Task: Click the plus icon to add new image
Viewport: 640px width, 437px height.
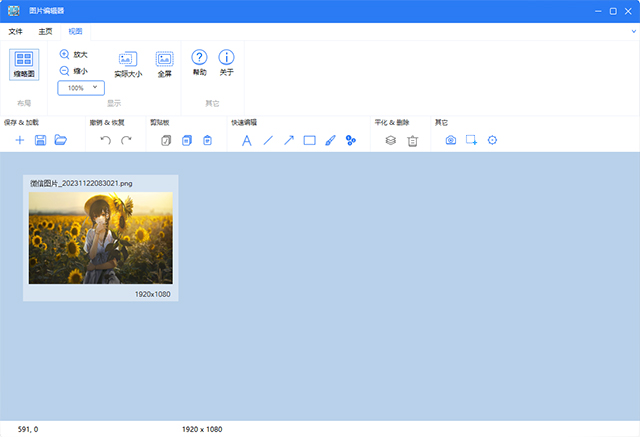Action: pos(19,140)
